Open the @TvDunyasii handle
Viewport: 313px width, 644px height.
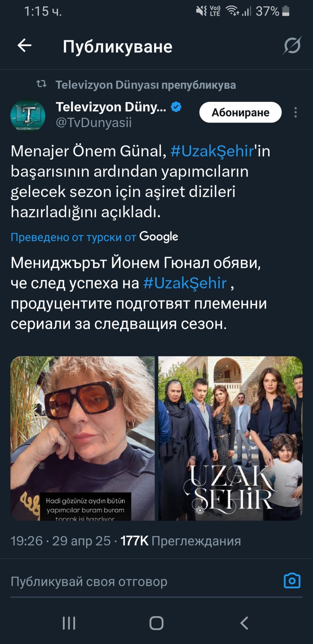94,123
